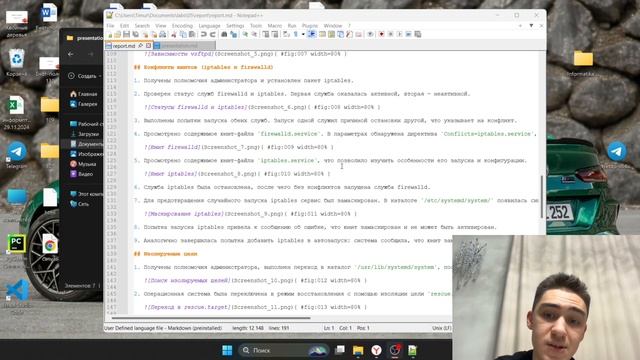Image resolution: width=640 pixels, height=360 pixels.
Task: Click the taskbar Поиск search box
Action: click(283, 350)
